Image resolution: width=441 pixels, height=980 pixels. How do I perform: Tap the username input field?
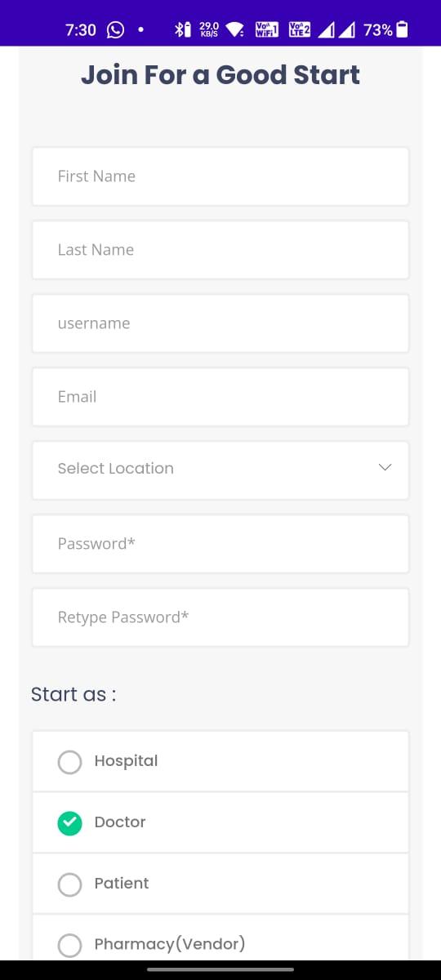220,323
